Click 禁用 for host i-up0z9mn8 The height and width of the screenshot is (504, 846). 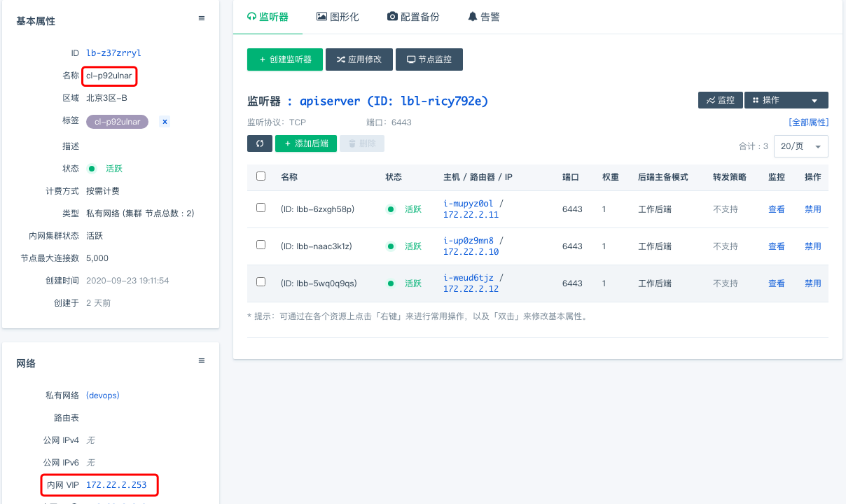pos(812,246)
